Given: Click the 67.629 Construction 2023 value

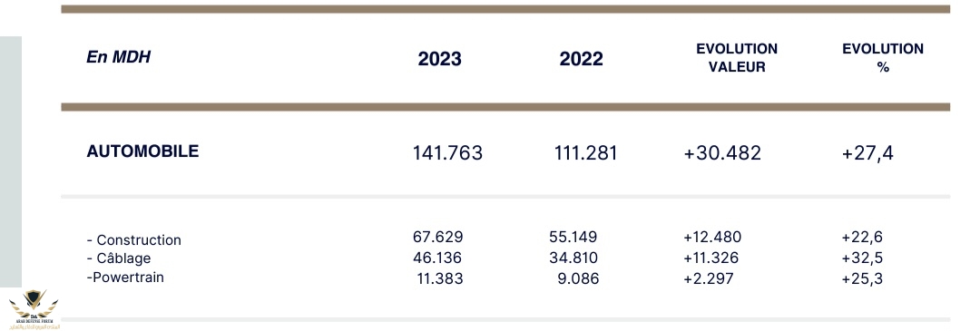Looking at the screenshot, I should point(437,238).
